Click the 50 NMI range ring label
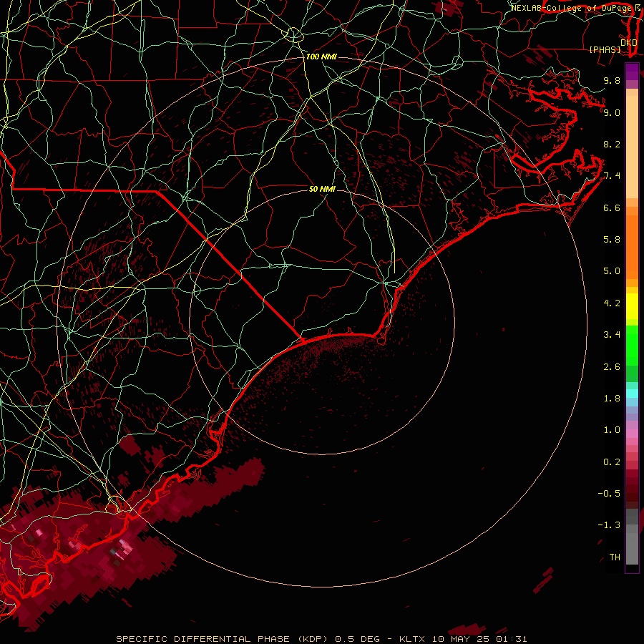The width and height of the screenshot is (644, 644). point(322,189)
